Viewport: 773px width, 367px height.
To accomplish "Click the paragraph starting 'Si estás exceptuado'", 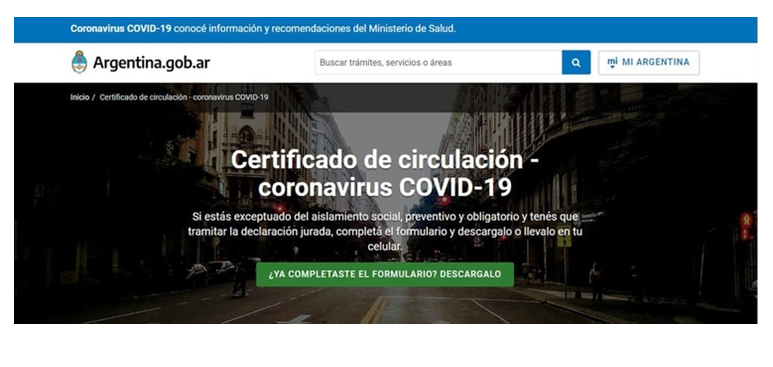I will (385, 231).
